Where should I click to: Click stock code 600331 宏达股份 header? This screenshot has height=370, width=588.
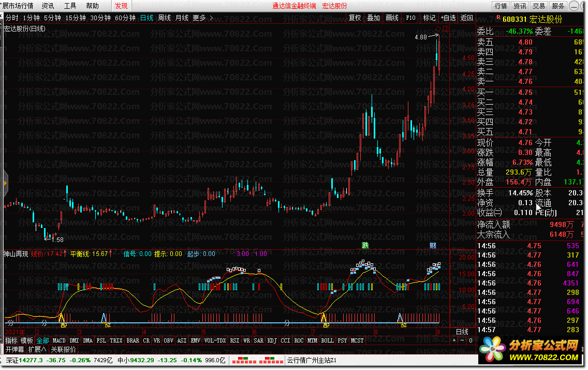coord(532,19)
